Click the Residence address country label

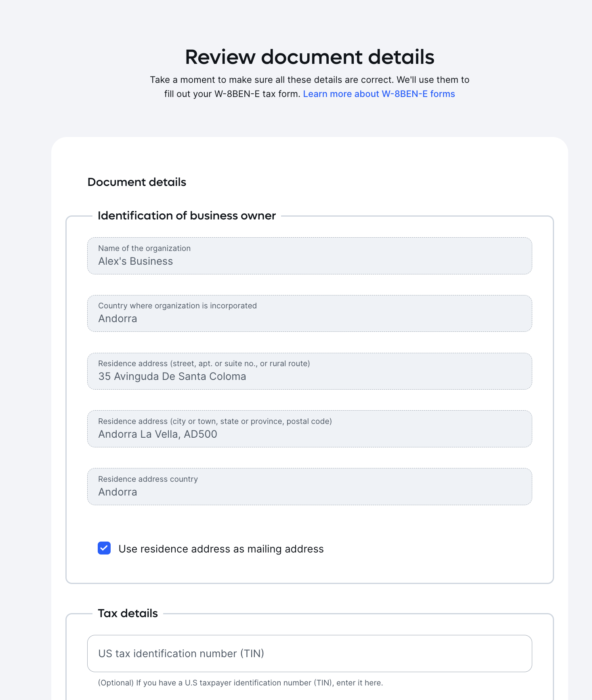pos(148,479)
